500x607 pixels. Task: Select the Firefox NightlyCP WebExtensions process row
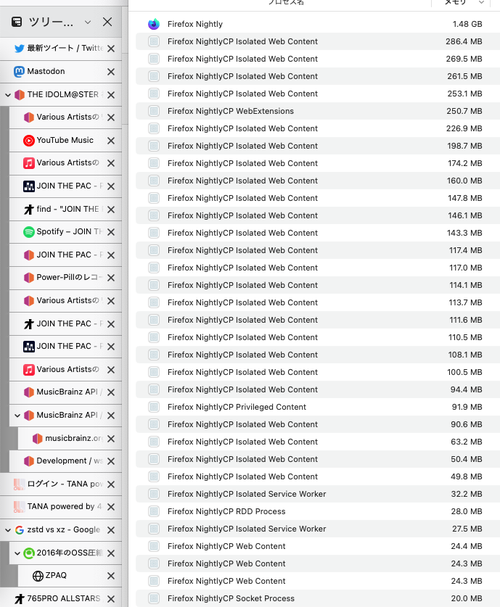tap(317, 111)
